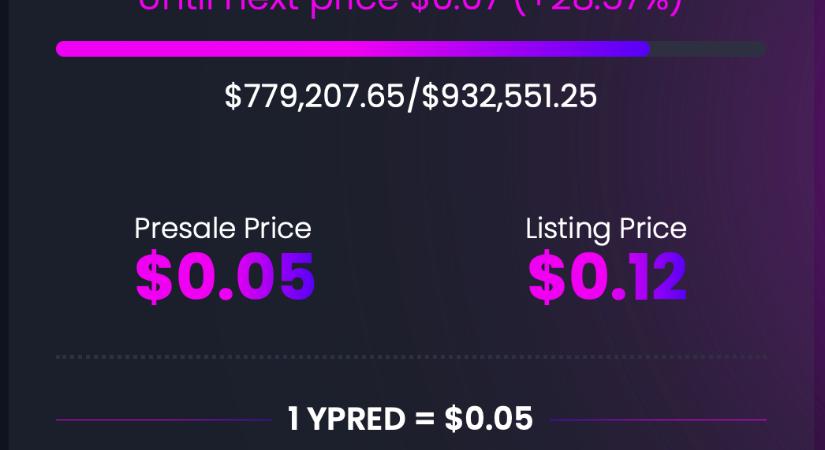Click the percentage increase in the top heading
This screenshot has width=825, height=450.
click(x=598, y=6)
